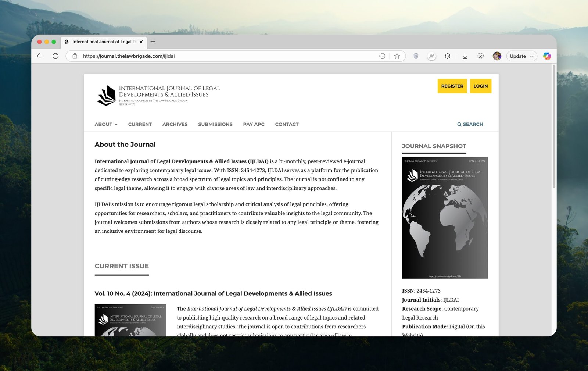The width and height of the screenshot is (588, 371).
Task: Open the user profile avatar
Action: [496, 56]
